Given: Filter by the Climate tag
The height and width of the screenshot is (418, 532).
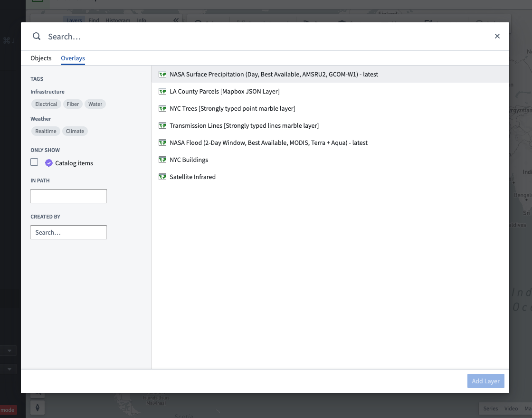Looking at the screenshot, I should [x=75, y=131].
